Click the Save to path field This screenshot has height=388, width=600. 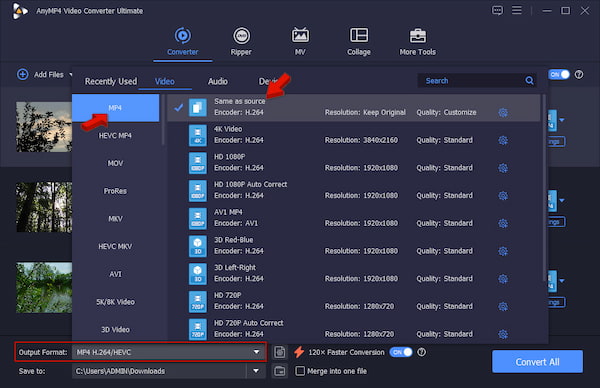tap(158, 371)
